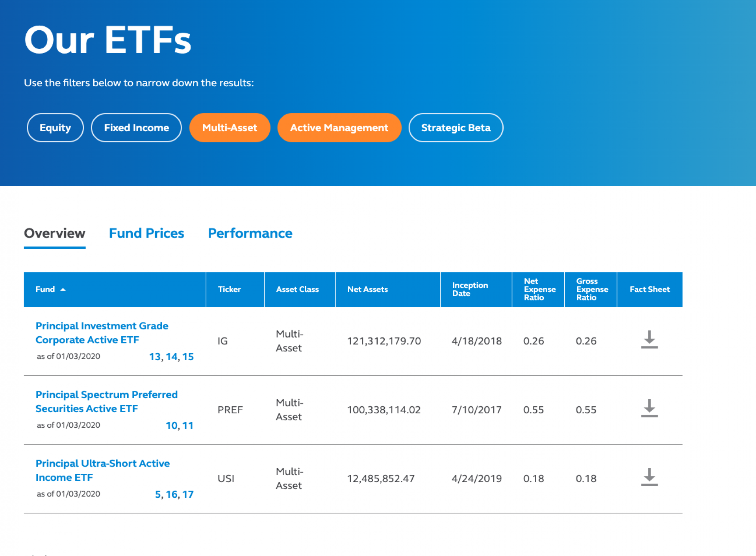Open Principal Investment Grade Corporate Active ETF
756x556 pixels.
click(x=102, y=333)
